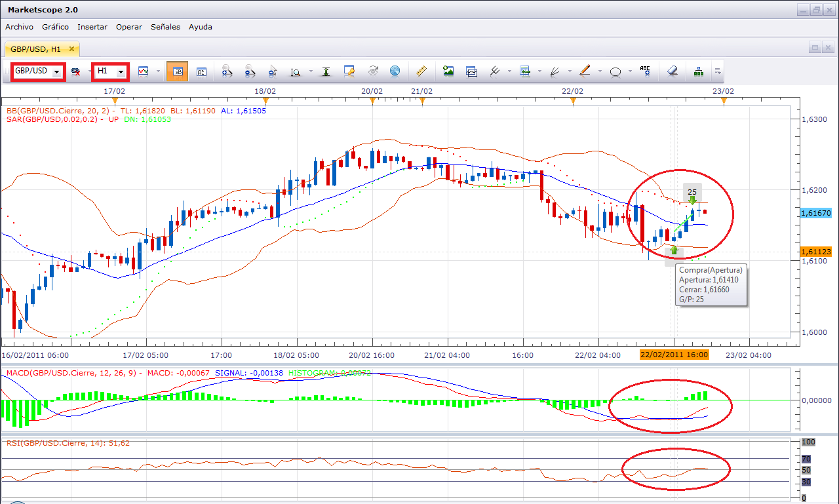The width and height of the screenshot is (839, 504).
Task: Open the Ayuda menu
Action: click(201, 27)
